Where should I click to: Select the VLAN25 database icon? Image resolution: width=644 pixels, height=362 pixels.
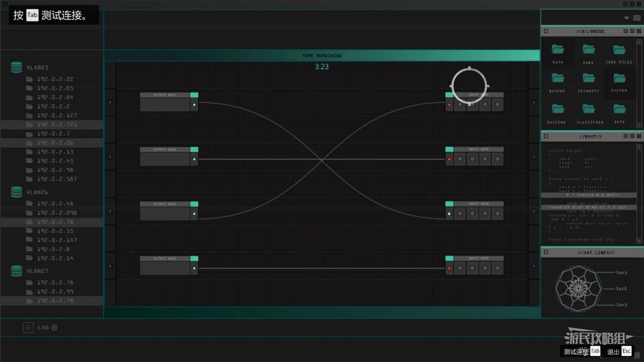[16, 67]
